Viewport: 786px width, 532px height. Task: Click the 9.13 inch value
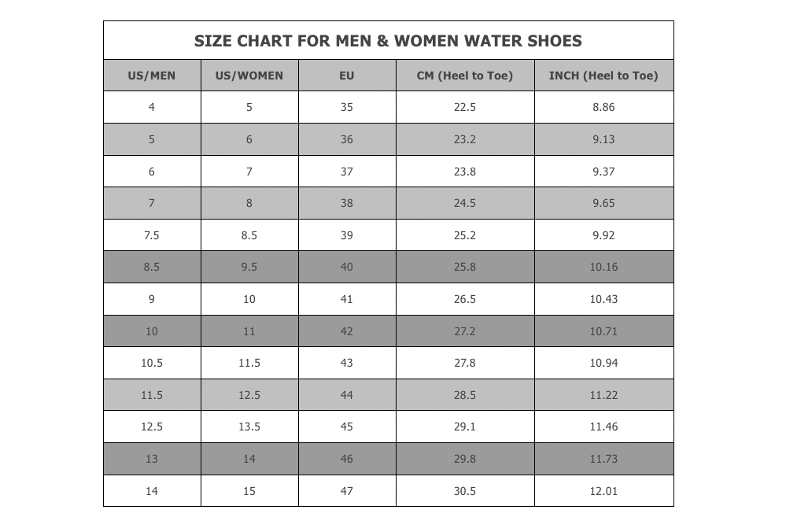point(603,139)
